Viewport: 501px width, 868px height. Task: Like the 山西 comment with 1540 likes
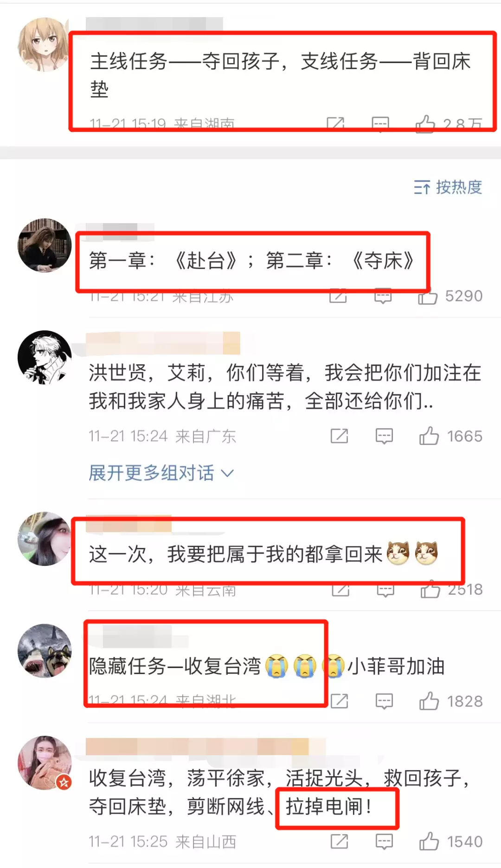(429, 841)
